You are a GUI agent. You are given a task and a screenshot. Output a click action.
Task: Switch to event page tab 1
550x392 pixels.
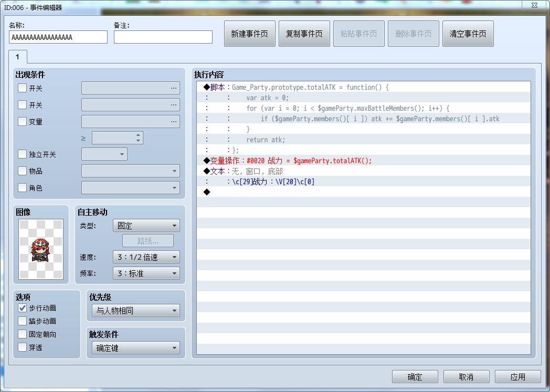click(17, 57)
